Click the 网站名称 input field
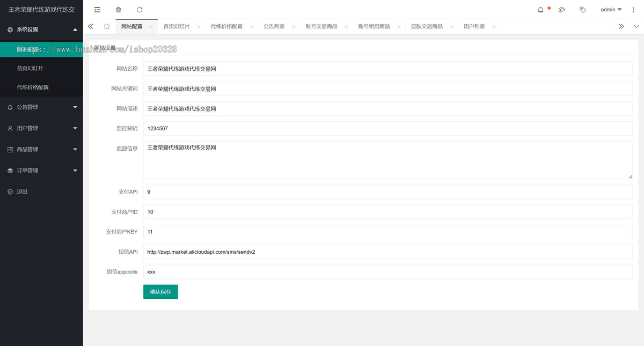Image resolution: width=644 pixels, height=346 pixels. (387, 69)
